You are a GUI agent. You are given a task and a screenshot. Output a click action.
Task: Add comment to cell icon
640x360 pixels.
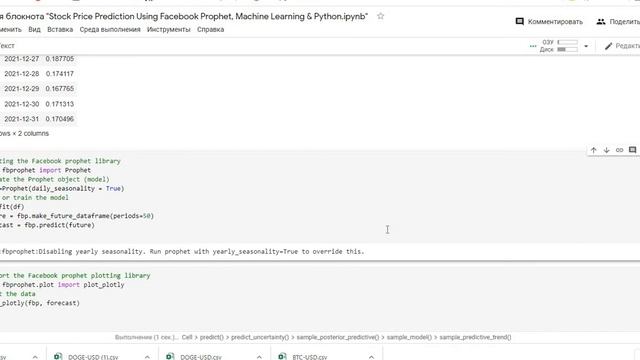[x=633, y=150]
